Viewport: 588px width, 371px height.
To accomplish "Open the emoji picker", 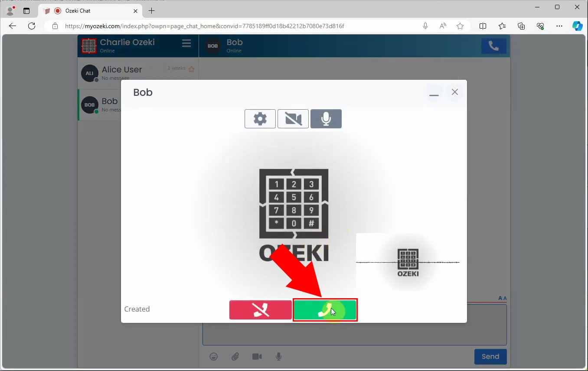I will (x=214, y=357).
